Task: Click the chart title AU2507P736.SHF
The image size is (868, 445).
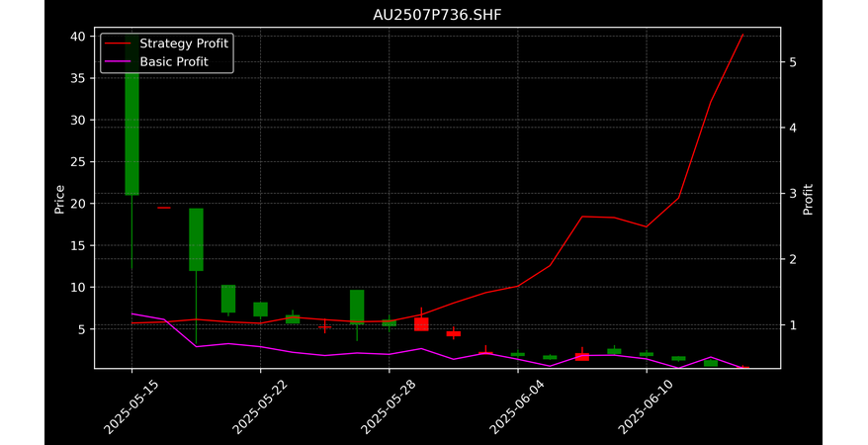Action: pos(437,15)
